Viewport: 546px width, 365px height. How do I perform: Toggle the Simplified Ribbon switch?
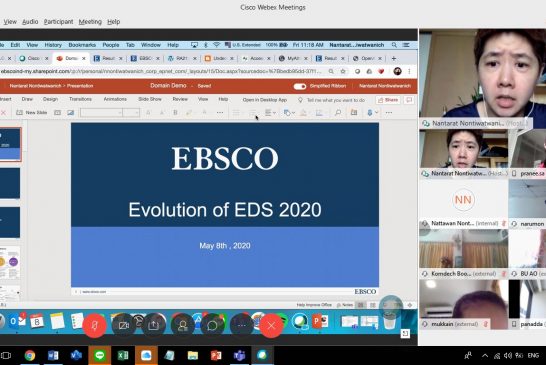[300, 86]
